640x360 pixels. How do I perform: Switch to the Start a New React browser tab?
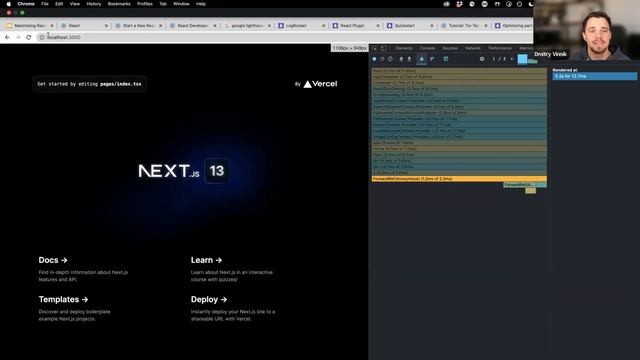point(138,25)
